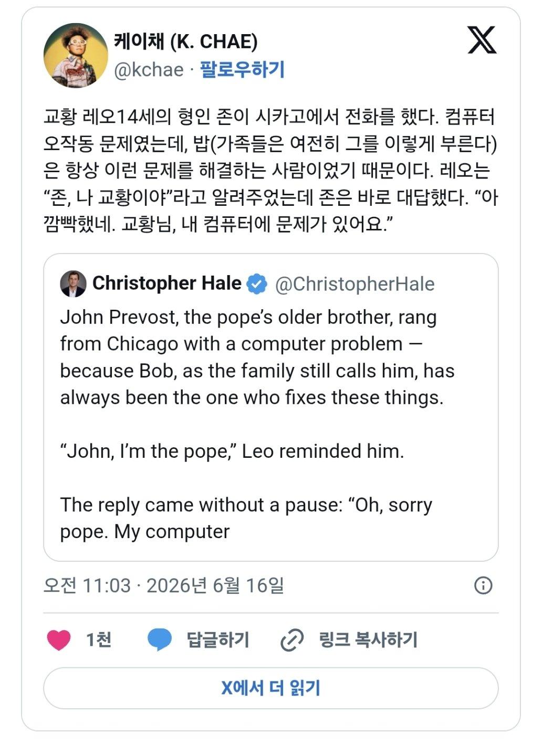Click the 팔로우하기 follow link
Screen dimensions: 542x756
click(242, 69)
